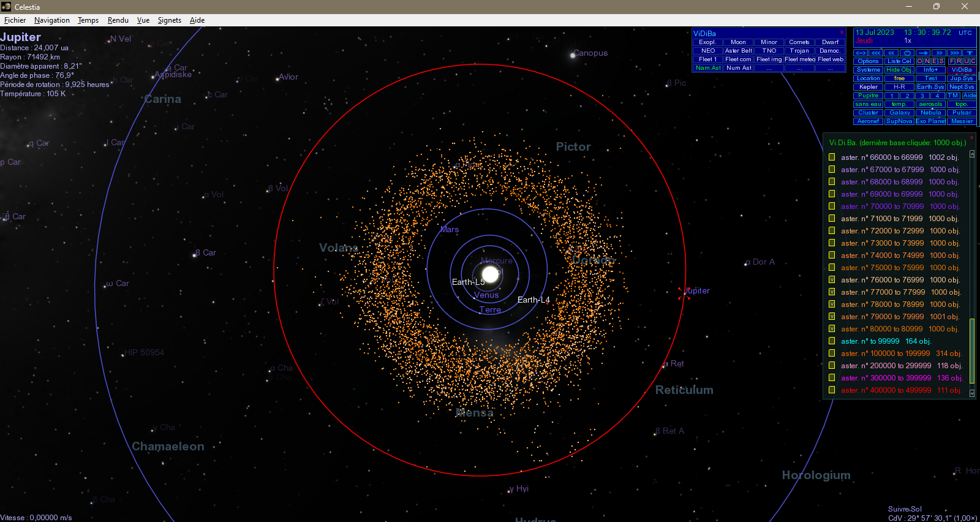The width and height of the screenshot is (980, 522).
Task: Click the date display 13 Jul 2023
Action: (x=875, y=32)
